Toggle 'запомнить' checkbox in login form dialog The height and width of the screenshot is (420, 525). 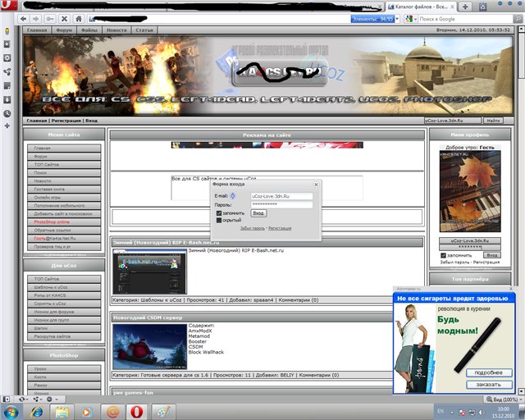[x=219, y=213]
